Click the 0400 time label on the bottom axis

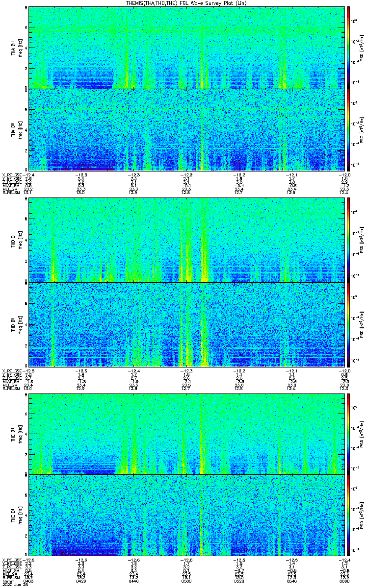[x=28, y=581]
